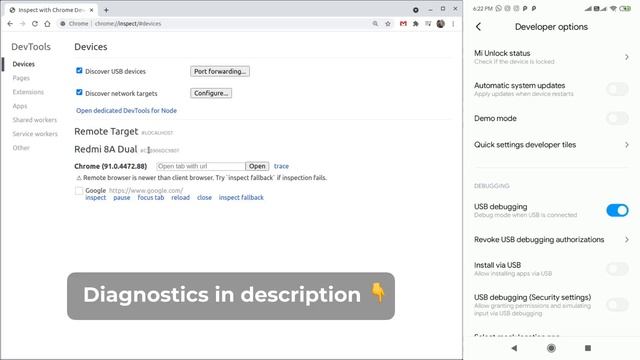Viewport: 640px width, 360px height.
Task: Open dedicated DevTools for Node link
Action: coord(127,110)
